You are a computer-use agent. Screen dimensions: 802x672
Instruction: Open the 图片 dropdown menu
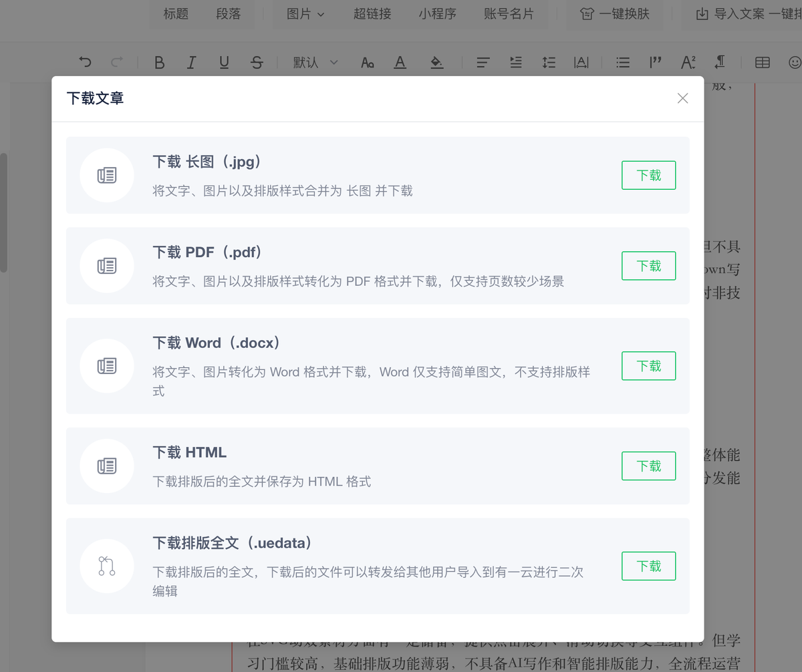pyautogui.click(x=305, y=13)
